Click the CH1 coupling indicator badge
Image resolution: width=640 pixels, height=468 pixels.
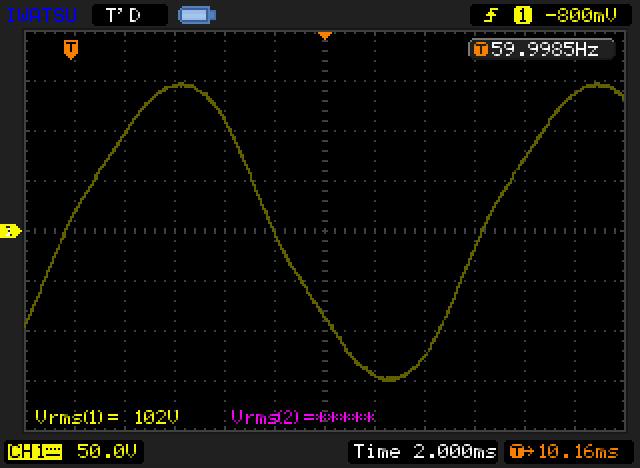(x=35, y=452)
